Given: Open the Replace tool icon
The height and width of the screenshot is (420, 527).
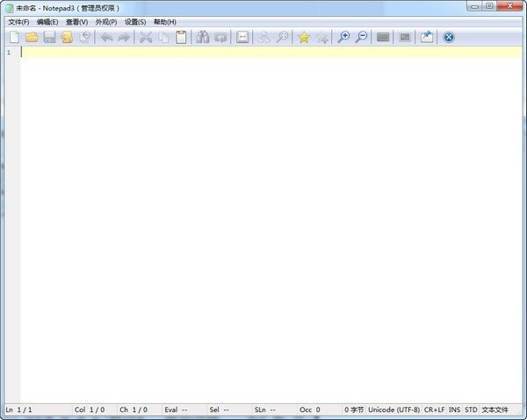Looking at the screenshot, I should click(x=220, y=37).
